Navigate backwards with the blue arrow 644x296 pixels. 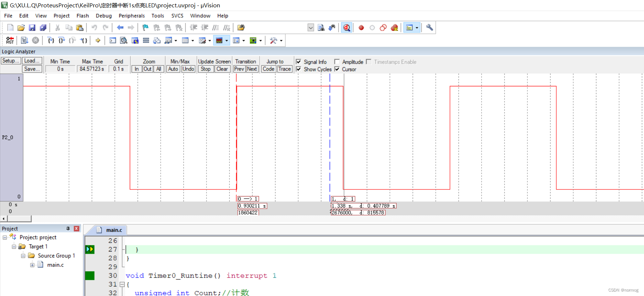click(120, 28)
